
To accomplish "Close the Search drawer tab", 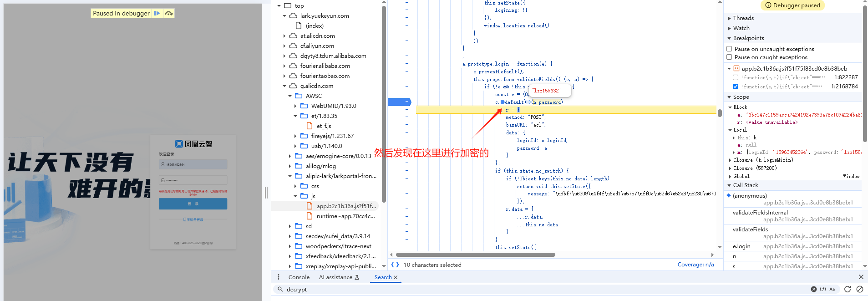I will 396,277.
